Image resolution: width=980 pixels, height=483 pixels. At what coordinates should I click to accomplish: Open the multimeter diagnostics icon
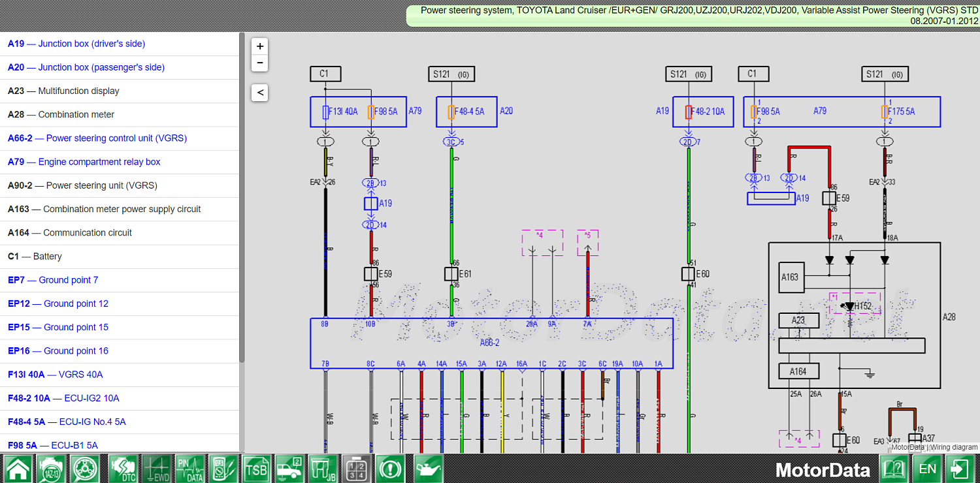point(222,469)
